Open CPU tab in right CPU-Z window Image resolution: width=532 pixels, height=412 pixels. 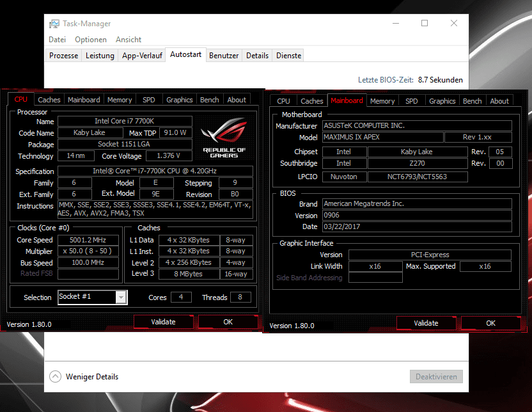[283, 101]
